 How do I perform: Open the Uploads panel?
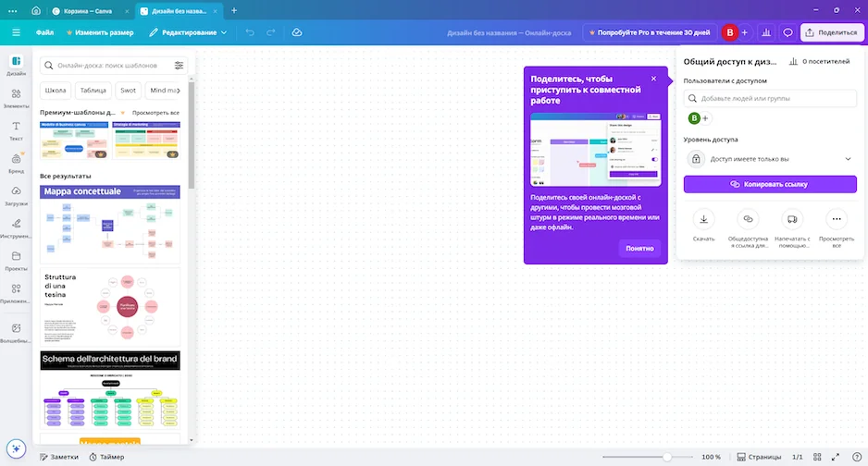(x=16, y=195)
